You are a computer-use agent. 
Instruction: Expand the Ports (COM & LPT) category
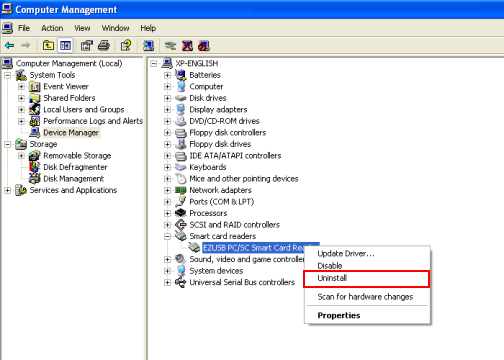pyautogui.click(x=168, y=202)
